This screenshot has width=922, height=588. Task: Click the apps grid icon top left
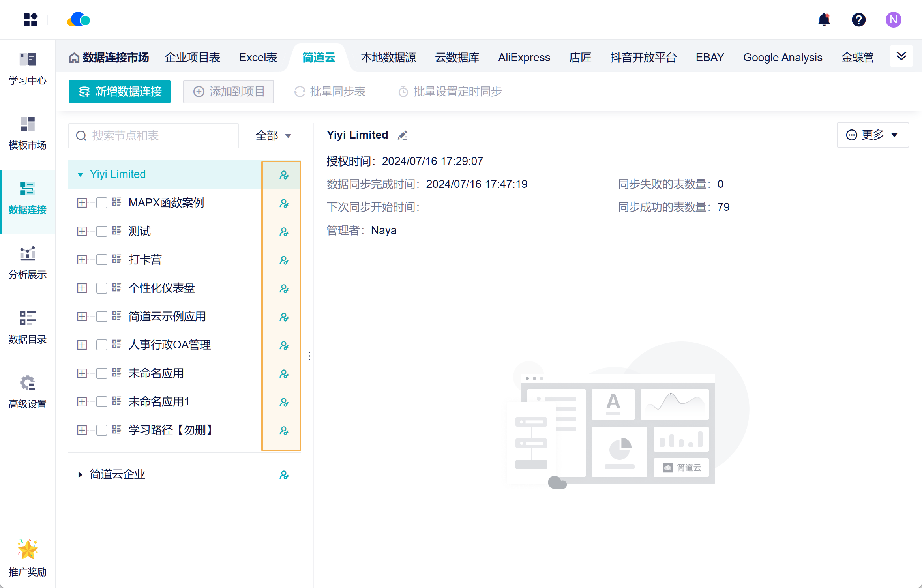pyautogui.click(x=30, y=20)
